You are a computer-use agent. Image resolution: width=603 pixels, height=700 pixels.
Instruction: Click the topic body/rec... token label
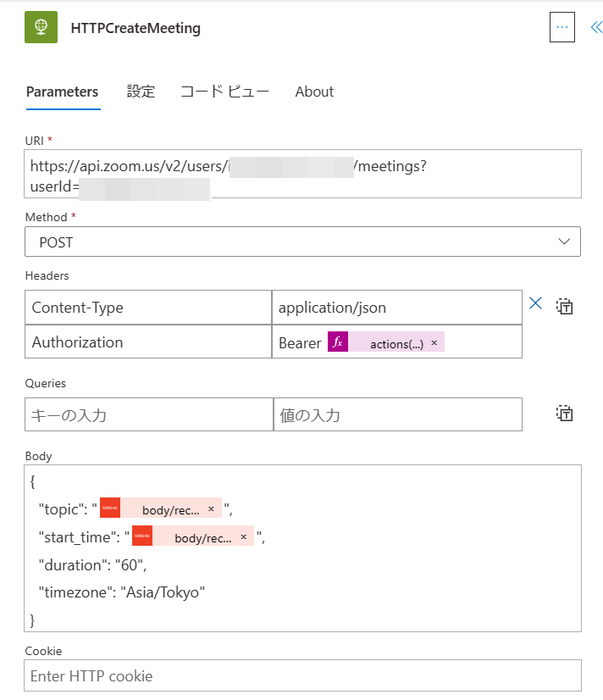[x=170, y=510]
